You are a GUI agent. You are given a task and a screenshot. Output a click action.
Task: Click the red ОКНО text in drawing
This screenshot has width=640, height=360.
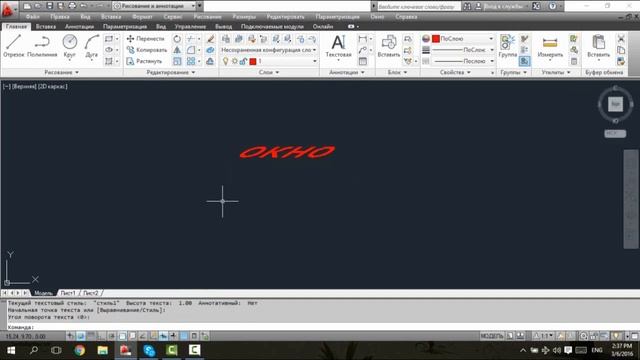coord(287,152)
